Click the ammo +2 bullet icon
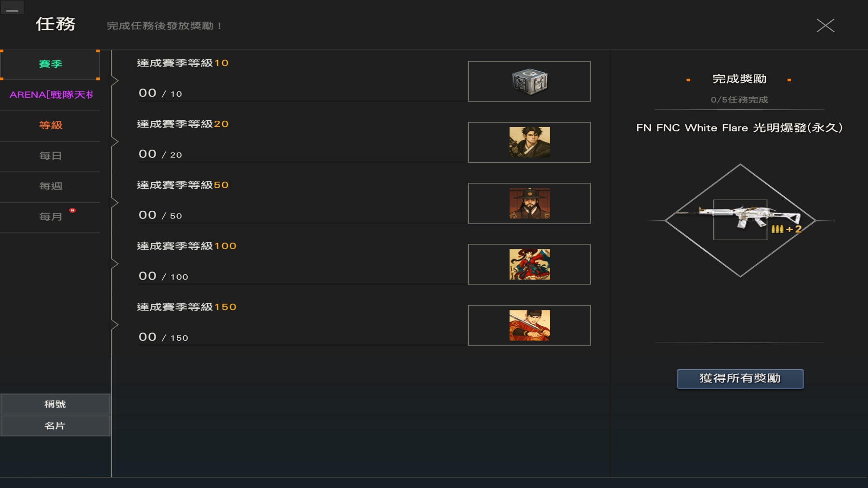This screenshot has height=488, width=868. (786, 229)
